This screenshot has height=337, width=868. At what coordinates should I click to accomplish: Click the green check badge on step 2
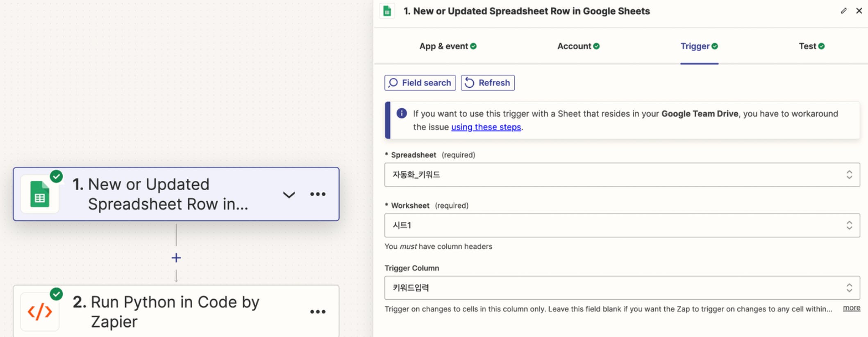pos(57,294)
